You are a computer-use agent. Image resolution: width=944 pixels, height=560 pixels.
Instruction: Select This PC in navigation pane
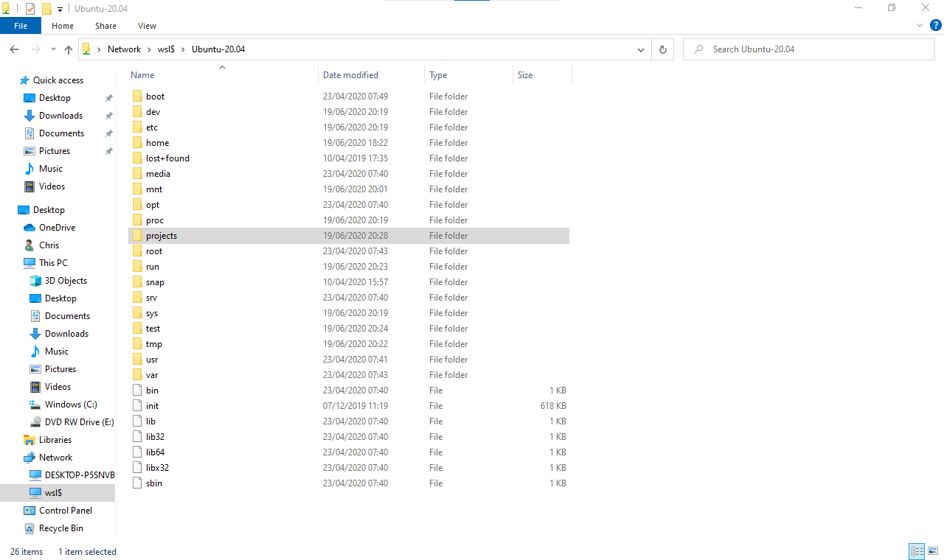53,263
